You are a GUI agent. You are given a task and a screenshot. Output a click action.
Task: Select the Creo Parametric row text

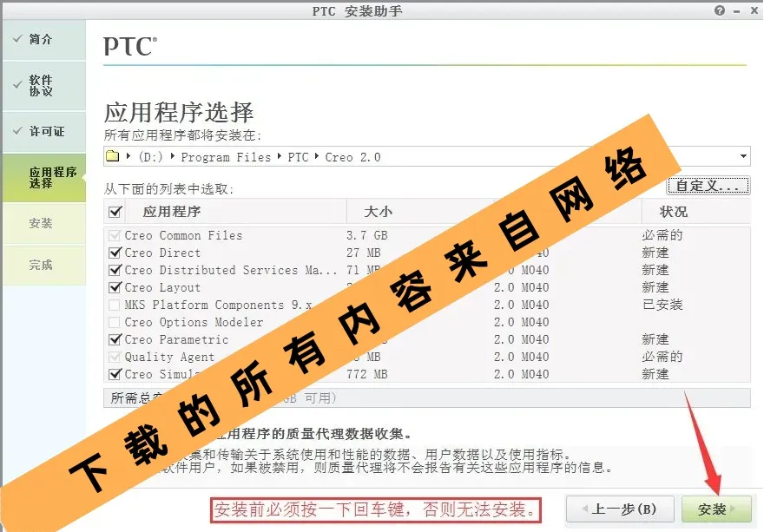[176, 339]
